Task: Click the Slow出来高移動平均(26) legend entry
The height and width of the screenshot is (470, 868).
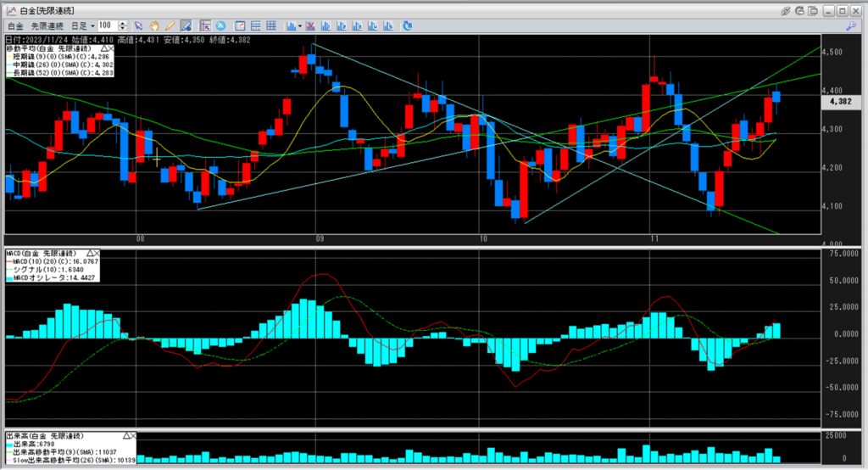Action: (71, 461)
